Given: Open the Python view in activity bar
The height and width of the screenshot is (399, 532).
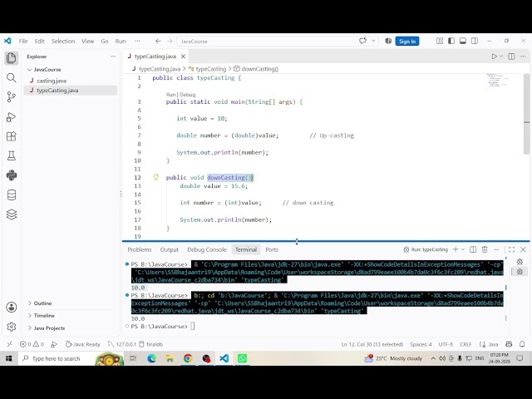Looking at the screenshot, I should click(x=11, y=175).
